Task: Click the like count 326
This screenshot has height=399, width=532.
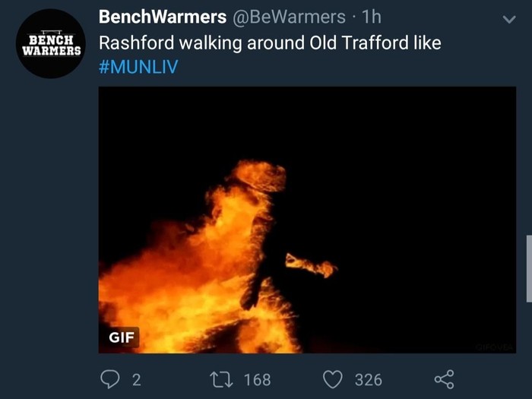Action: 369,380
